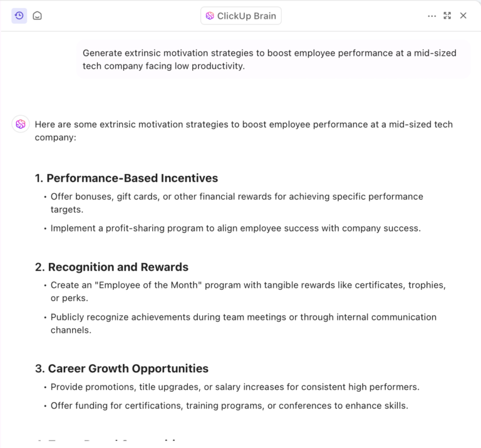This screenshot has width=481, height=448.
Task: Click the ClickUp Brain title button
Action: [241, 16]
